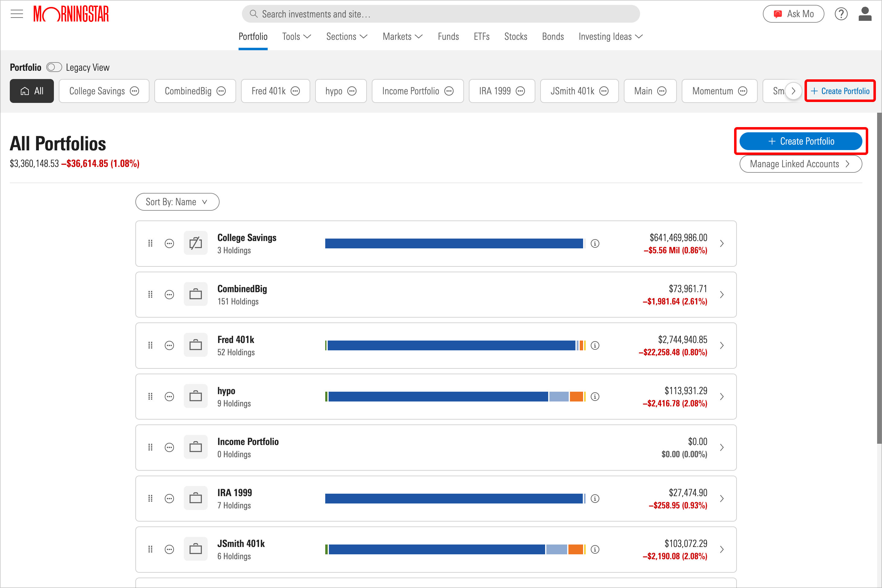The height and width of the screenshot is (588, 882).
Task: Go to the ETFs menu item
Action: pyautogui.click(x=481, y=36)
